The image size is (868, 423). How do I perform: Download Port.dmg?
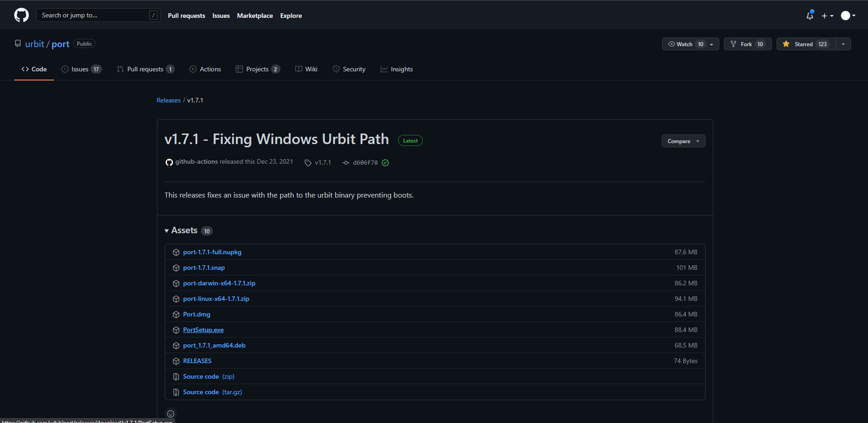click(196, 314)
